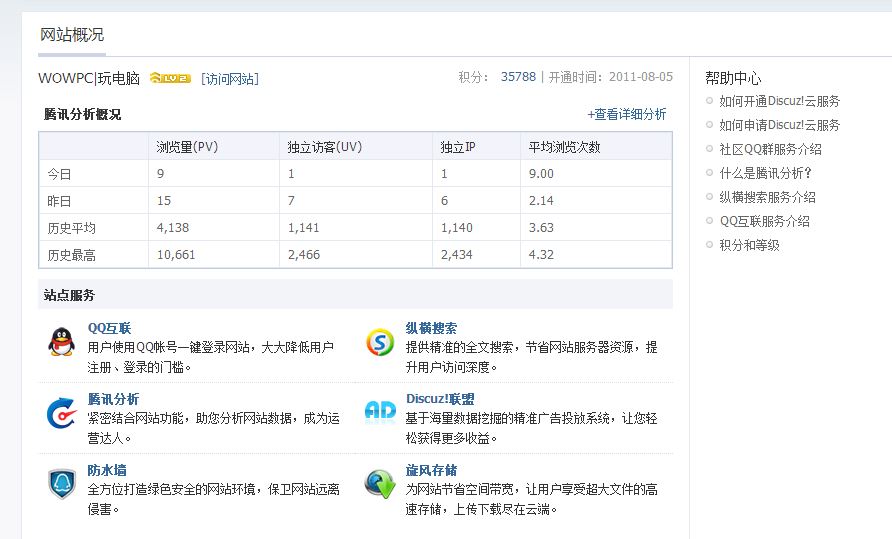
Task: Click the score value 35788
Action: point(518,77)
